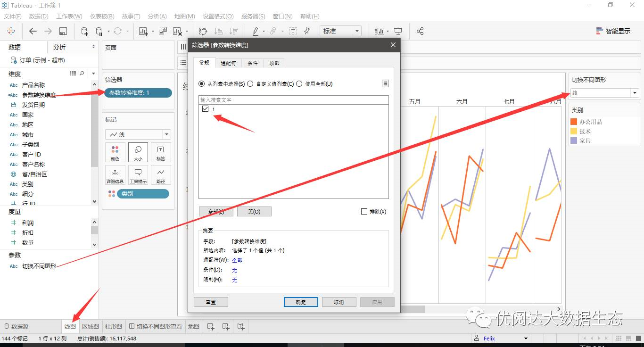Click the refresh data icon

pyautogui.click(x=117, y=31)
